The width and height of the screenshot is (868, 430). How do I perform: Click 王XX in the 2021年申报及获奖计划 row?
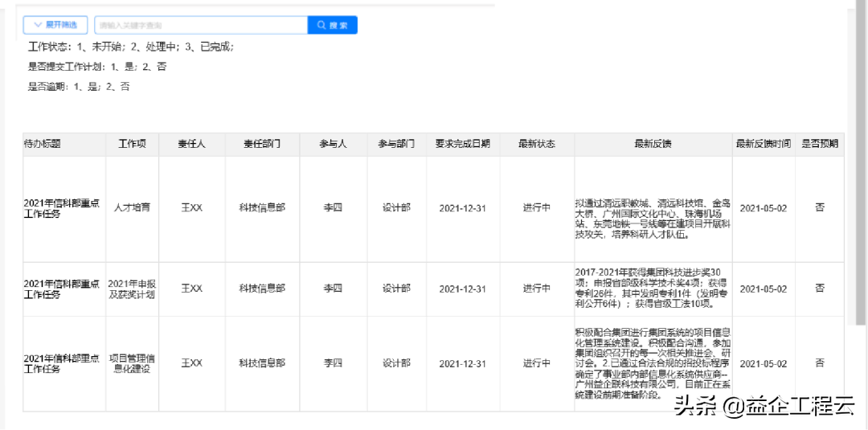tap(192, 289)
